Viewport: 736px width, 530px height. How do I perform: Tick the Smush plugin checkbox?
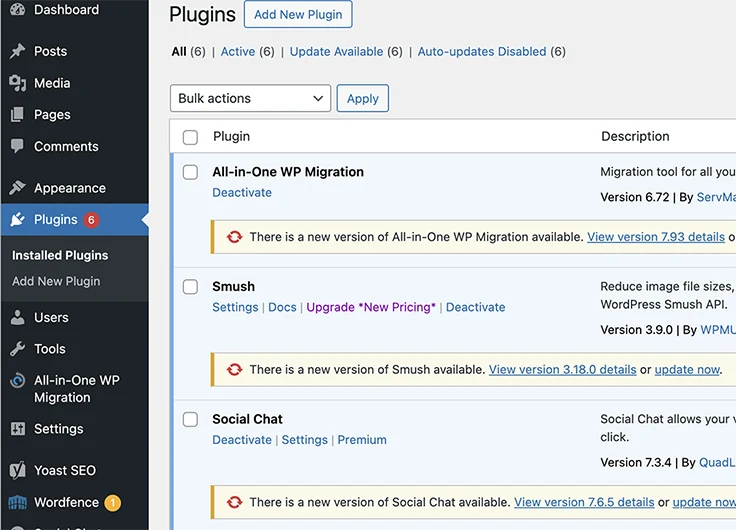point(190,287)
